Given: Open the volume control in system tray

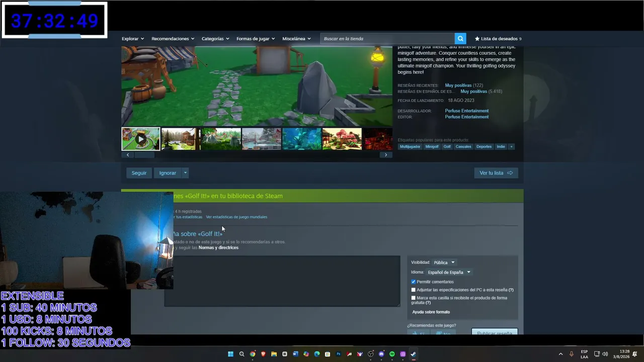Looking at the screenshot, I should point(605,354).
